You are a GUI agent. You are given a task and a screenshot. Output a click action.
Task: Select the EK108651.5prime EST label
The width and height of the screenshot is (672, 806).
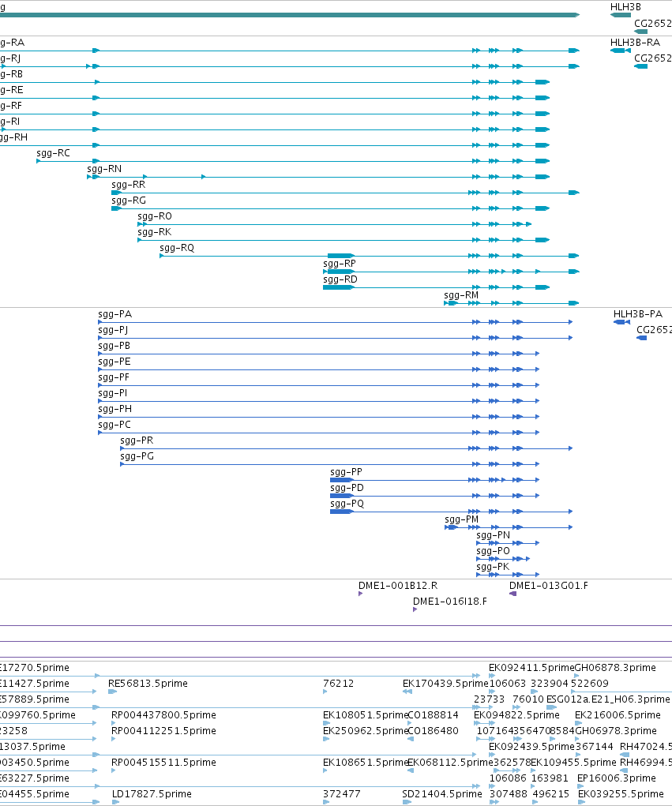(365, 763)
